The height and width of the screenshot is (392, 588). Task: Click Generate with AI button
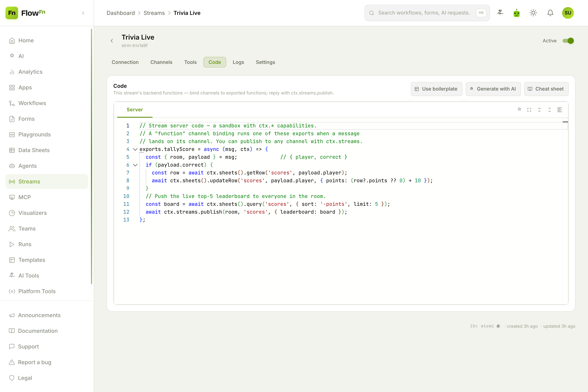493,89
